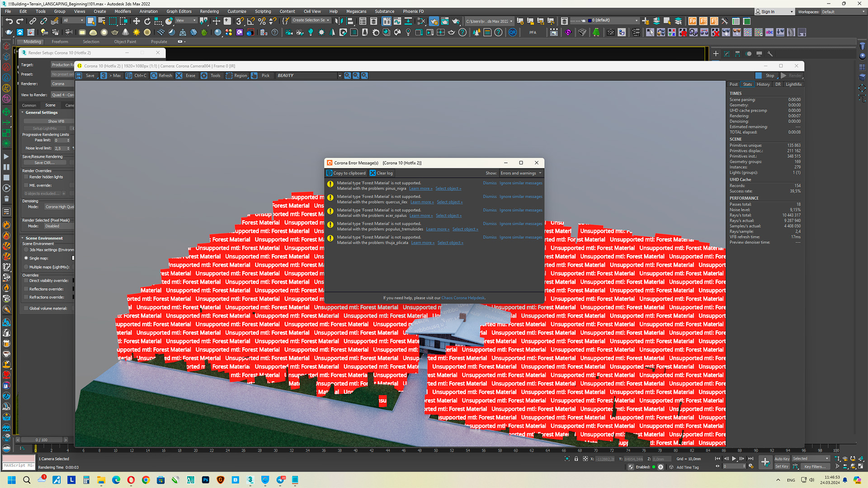
Task: Select Multiple maps (LightMix) radio button
Action: point(26,267)
